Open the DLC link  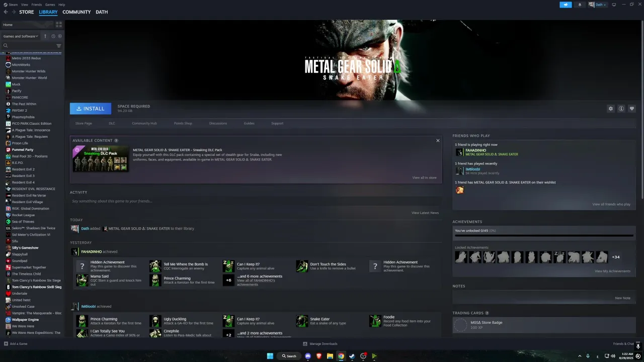pos(112,123)
